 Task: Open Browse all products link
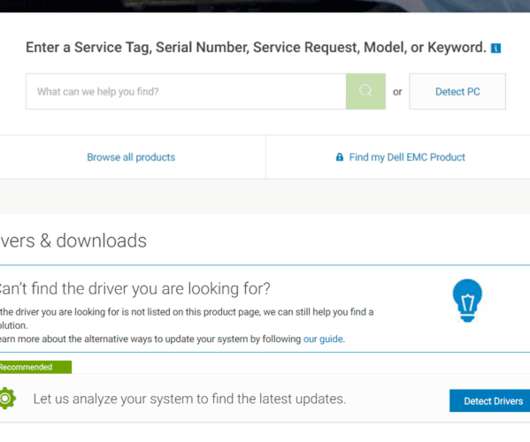tap(131, 157)
